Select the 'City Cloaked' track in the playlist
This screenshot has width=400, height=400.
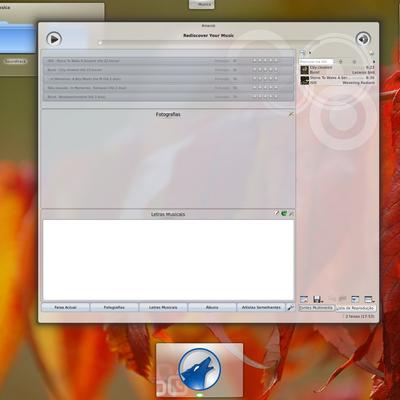[x=337, y=70]
